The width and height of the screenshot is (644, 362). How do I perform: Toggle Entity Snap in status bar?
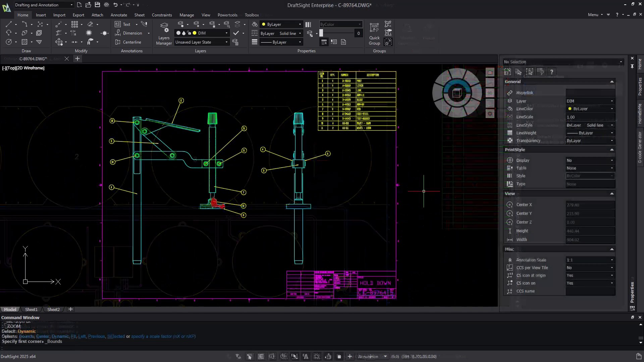click(x=294, y=356)
